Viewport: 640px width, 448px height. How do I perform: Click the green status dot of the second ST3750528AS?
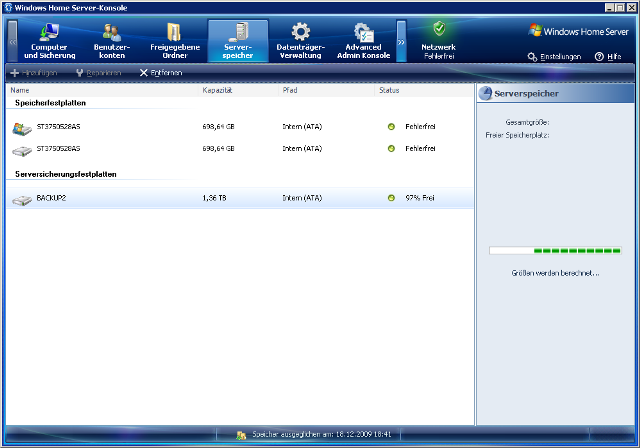(391, 149)
